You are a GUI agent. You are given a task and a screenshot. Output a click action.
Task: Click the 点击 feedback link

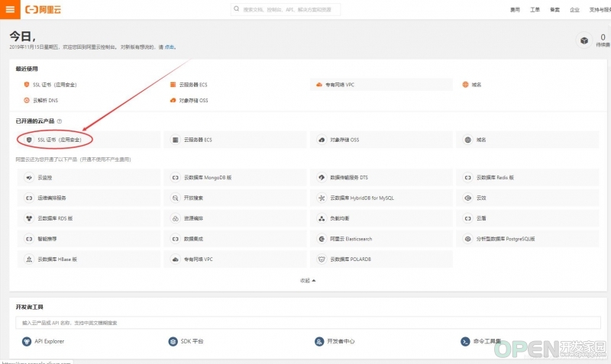[170, 47]
